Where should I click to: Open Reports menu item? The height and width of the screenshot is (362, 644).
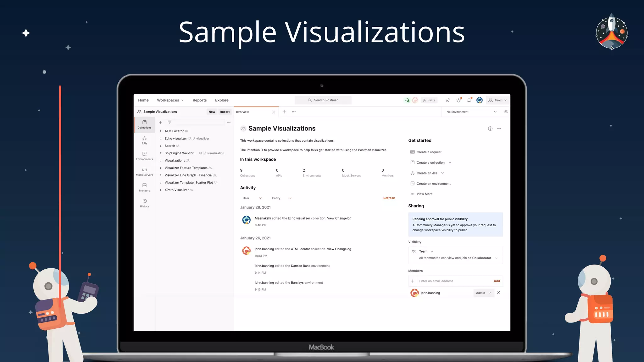(200, 100)
